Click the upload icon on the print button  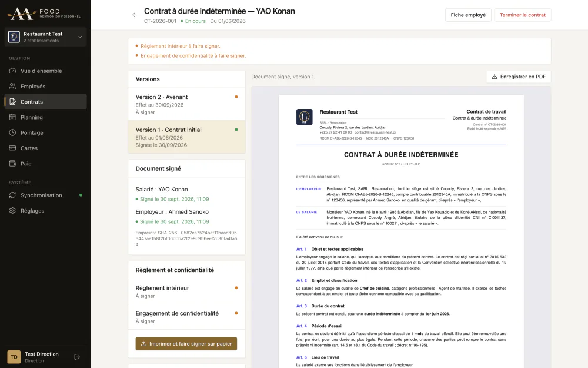click(x=143, y=344)
